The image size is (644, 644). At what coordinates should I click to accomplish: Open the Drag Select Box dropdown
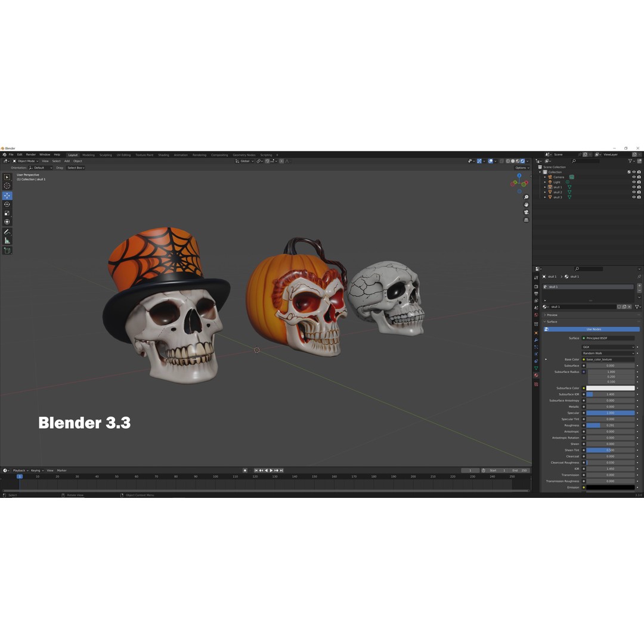coord(76,168)
